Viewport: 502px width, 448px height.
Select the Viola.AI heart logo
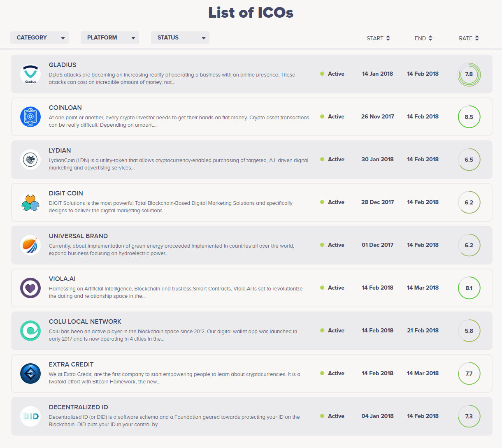tap(30, 288)
